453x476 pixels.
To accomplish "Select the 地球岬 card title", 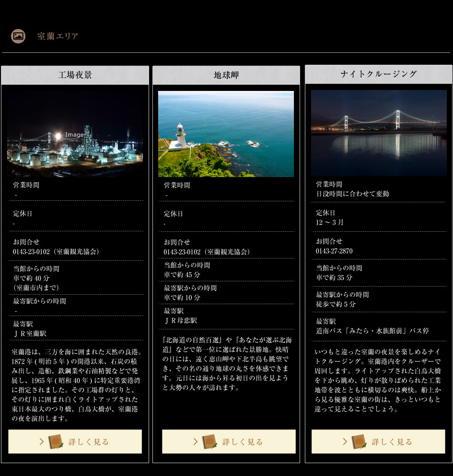I will [x=226, y=75].
